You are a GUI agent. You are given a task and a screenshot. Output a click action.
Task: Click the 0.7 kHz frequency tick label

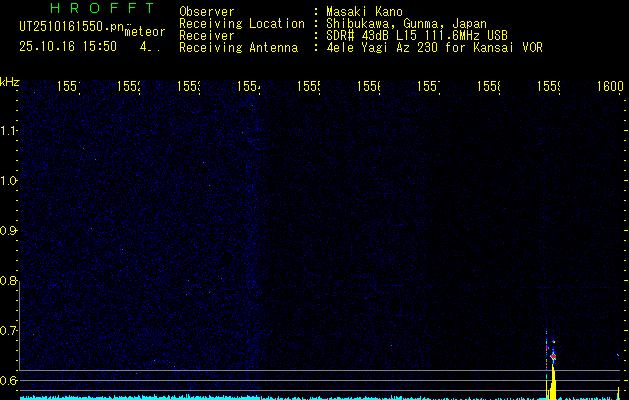(8, 331)
